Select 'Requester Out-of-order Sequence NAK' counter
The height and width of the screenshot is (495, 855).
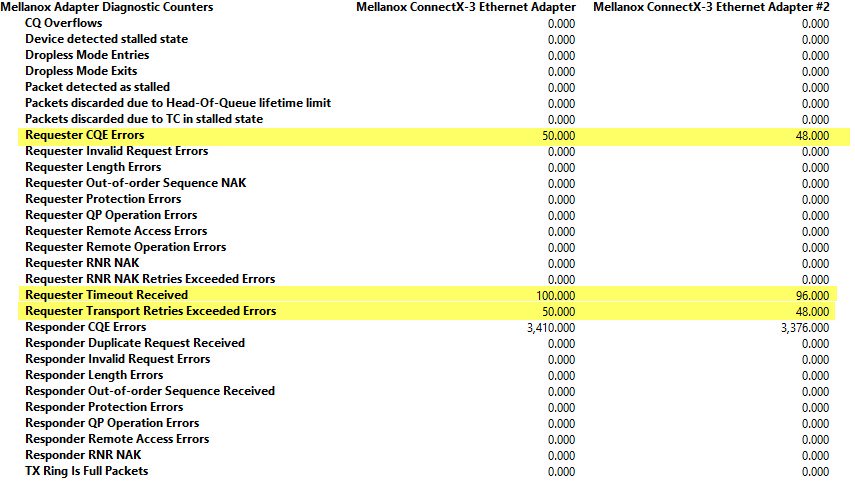click(136, 183)
